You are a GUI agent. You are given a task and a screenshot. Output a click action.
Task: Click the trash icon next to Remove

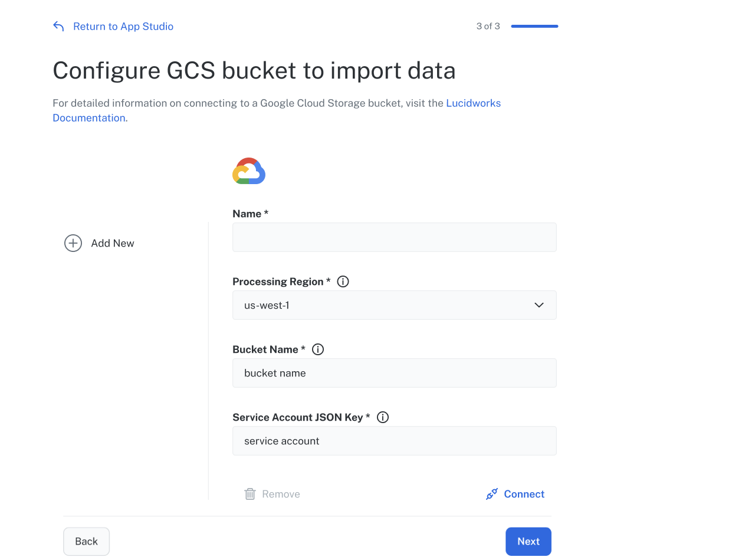250,494
